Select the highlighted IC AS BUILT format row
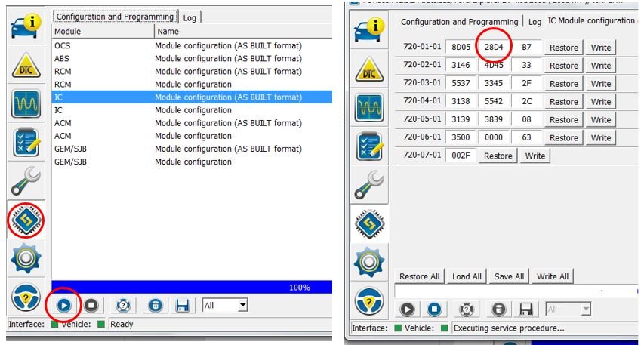The width and height of the screenshot is (644, 345). tap(192, 97)
